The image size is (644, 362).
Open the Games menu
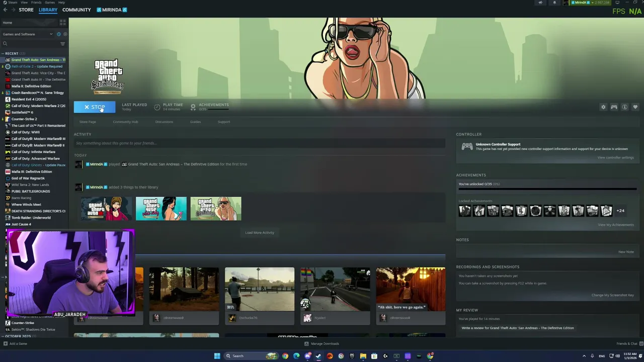tap(50, 3)
